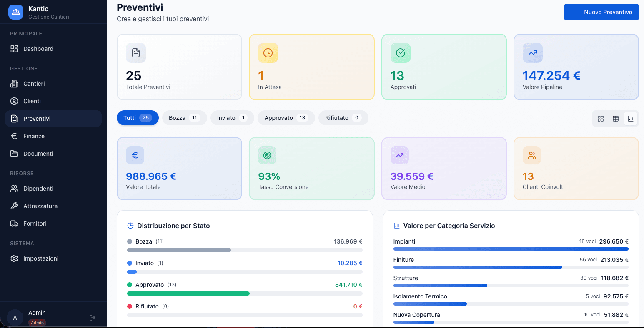Click the Clienti Coinvolti card showing 13
This screenshot has height=328, width=644.
tap(576, 169)
